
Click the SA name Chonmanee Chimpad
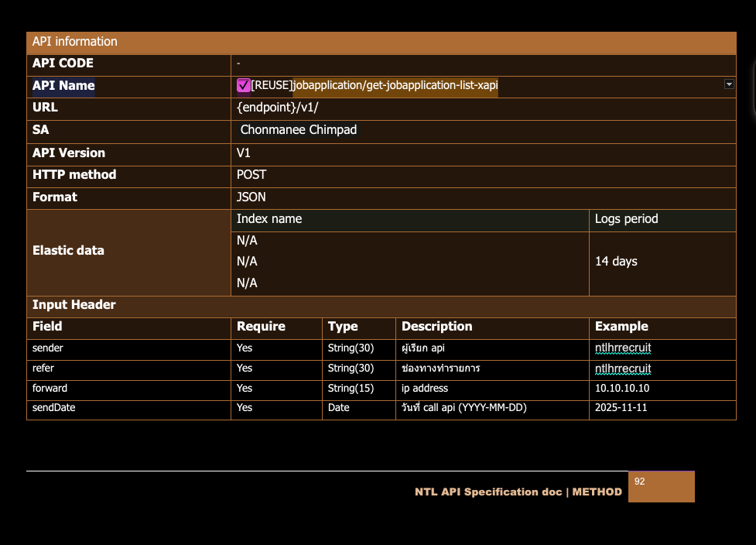(299, 130)
